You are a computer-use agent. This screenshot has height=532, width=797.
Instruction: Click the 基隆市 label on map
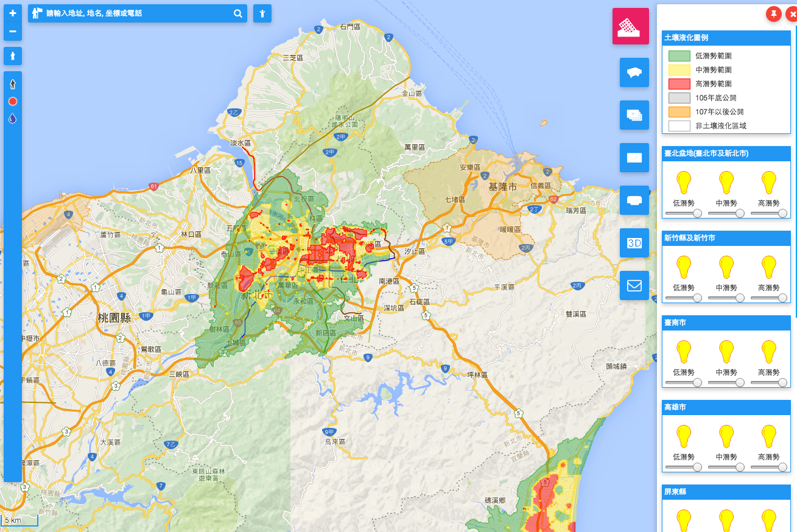click(502, 187)
